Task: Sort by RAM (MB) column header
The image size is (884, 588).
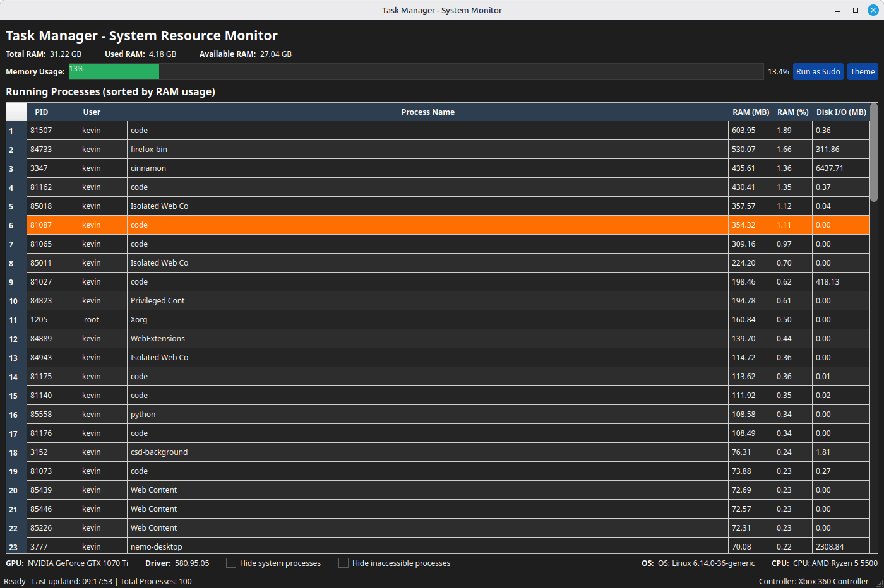Action: [751, 112]
